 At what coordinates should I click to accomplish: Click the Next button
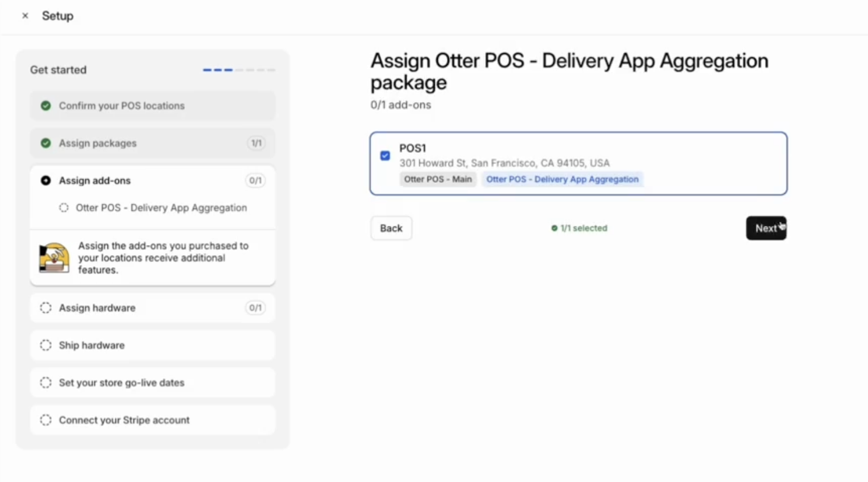tap(765, 228)
